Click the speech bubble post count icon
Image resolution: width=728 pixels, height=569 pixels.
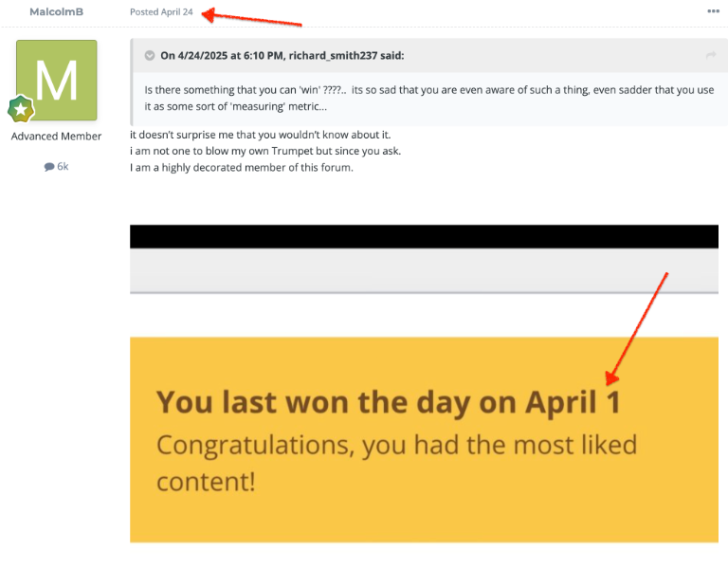(49, 167)
